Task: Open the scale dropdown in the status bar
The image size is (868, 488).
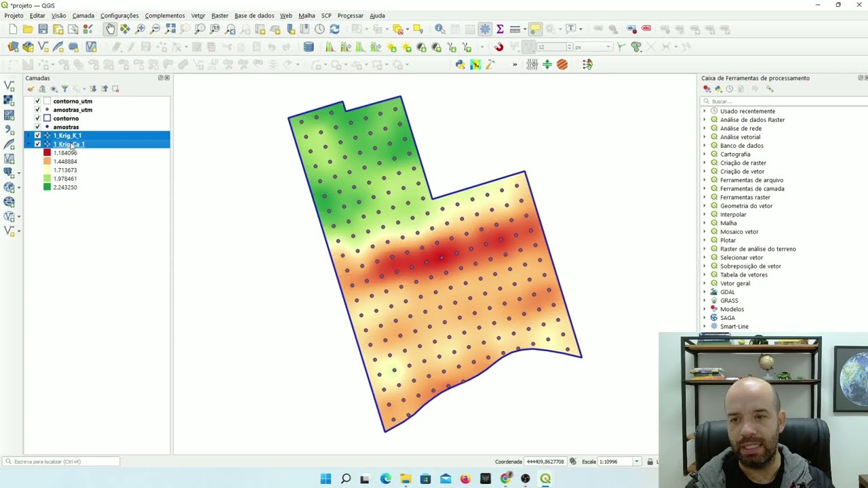Action: (x=636, y=462)
